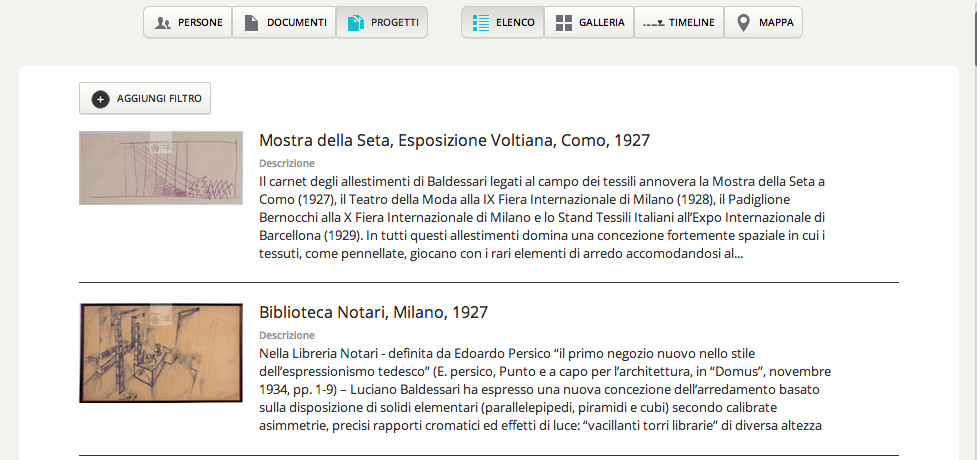Switch to Timeline view
This screenshot has width=977, height=460.
[x=691, y=22]
